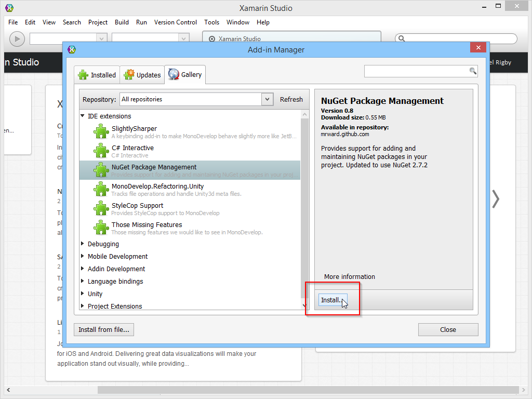This screenshot has height=399, width=532.
Task: Expand the Project Extensions category
Action: click(x=83, y=305)
